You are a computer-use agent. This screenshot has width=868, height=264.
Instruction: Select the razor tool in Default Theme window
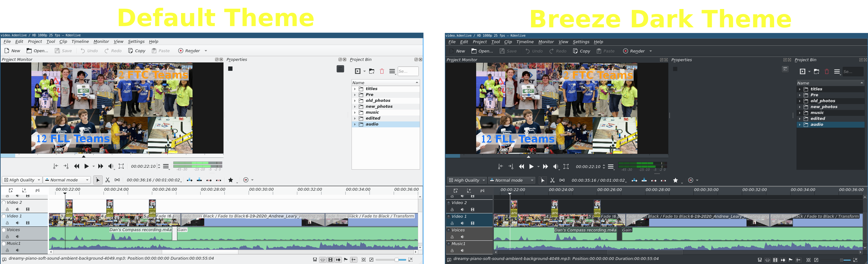coord(108,180)
